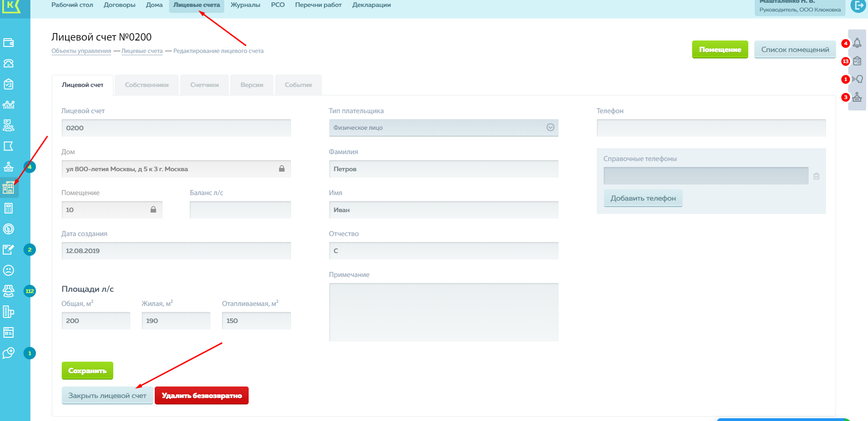Focus the Жилая area field
868x421 pixels.
pos(176,321)
